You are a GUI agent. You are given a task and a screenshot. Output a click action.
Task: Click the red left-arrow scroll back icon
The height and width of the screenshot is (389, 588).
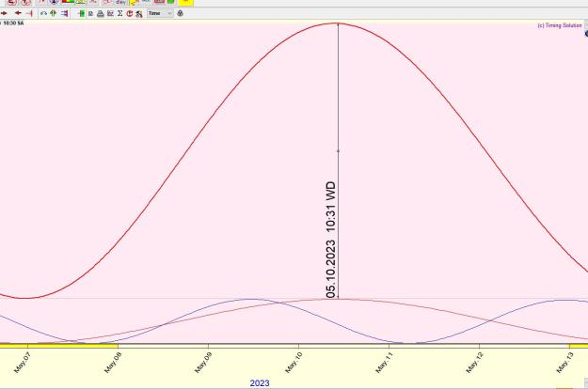pyautogui.click(x=17, y=13)
